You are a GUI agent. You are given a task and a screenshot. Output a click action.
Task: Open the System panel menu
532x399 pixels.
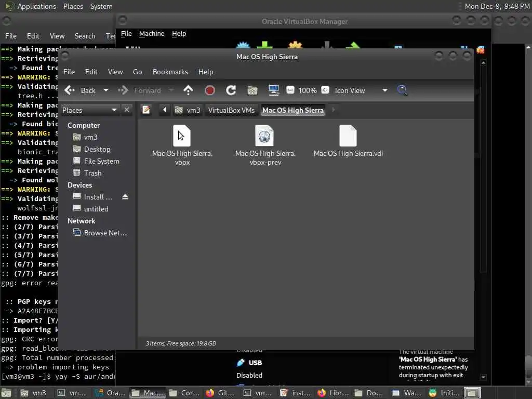tap(101, 6)
